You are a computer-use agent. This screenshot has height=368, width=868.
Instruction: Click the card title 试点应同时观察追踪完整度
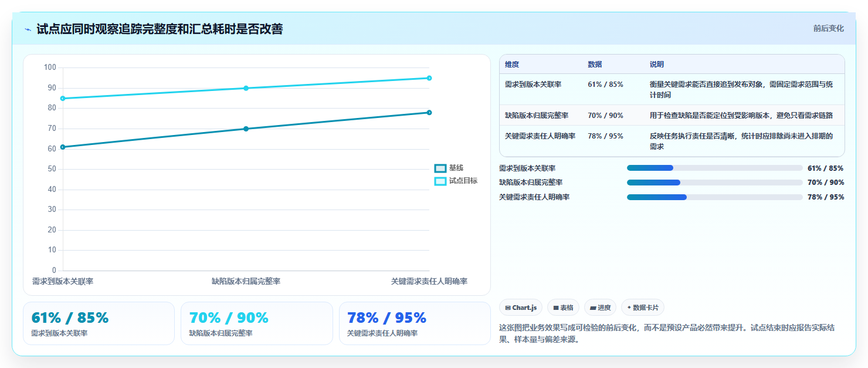click(159, 29)
